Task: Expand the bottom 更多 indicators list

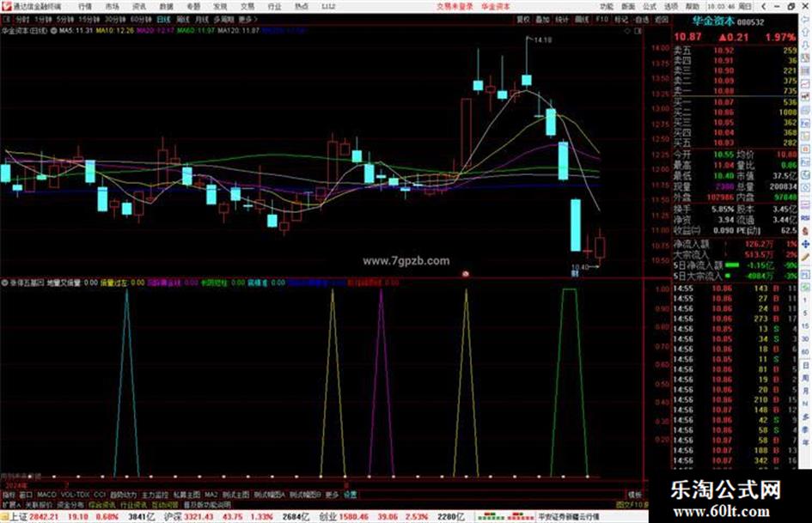Action: click(x=332, y=495)
